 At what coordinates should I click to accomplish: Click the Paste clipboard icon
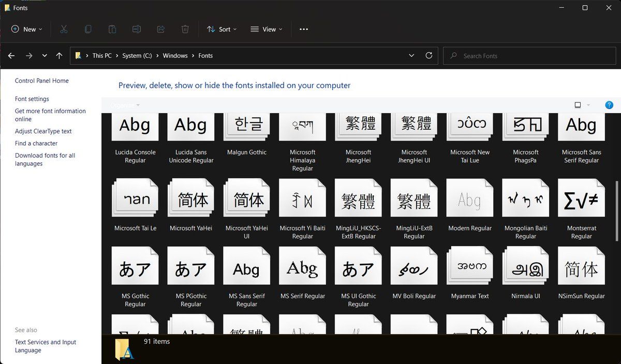tap(112, 29)
